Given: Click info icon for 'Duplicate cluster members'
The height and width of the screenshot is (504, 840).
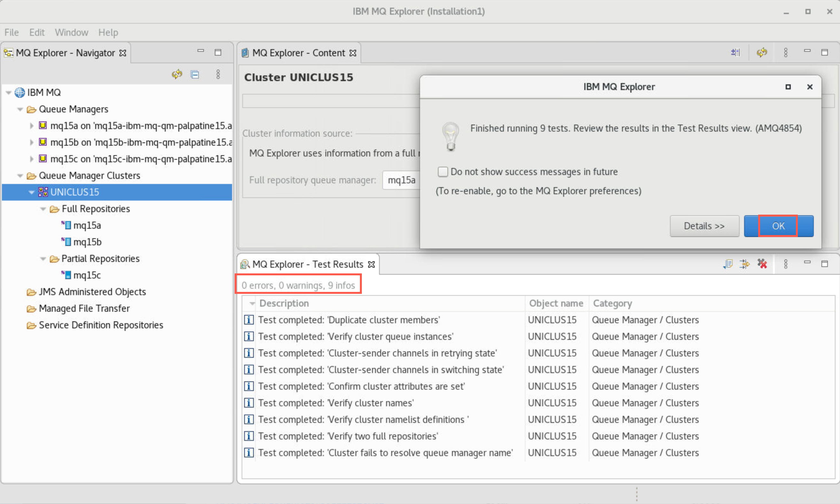Looking at the screenshot, I should tap(249, 320).
